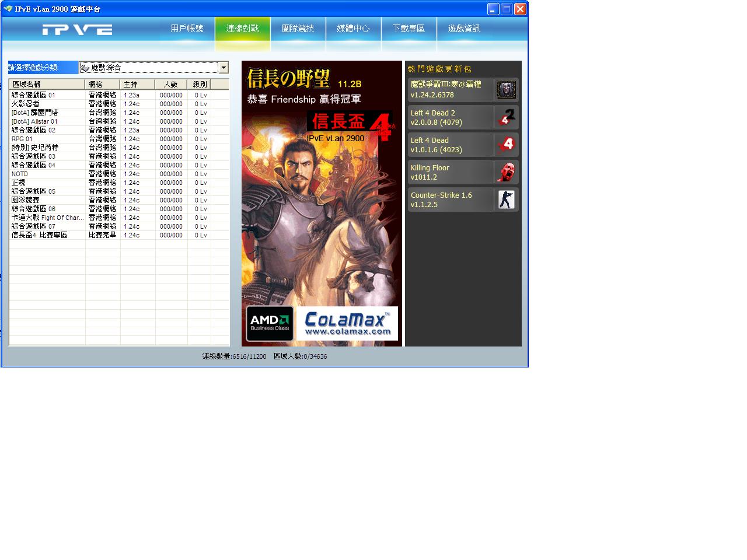The width and height of the screenshot is (747, 560).
Task: Click the 信長の野望 promotional banner
Action: pos(322,204)
